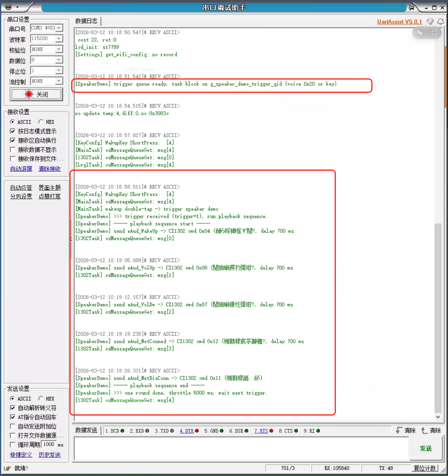
Task: Click the 自动滚屏 link
Action: 21,169
